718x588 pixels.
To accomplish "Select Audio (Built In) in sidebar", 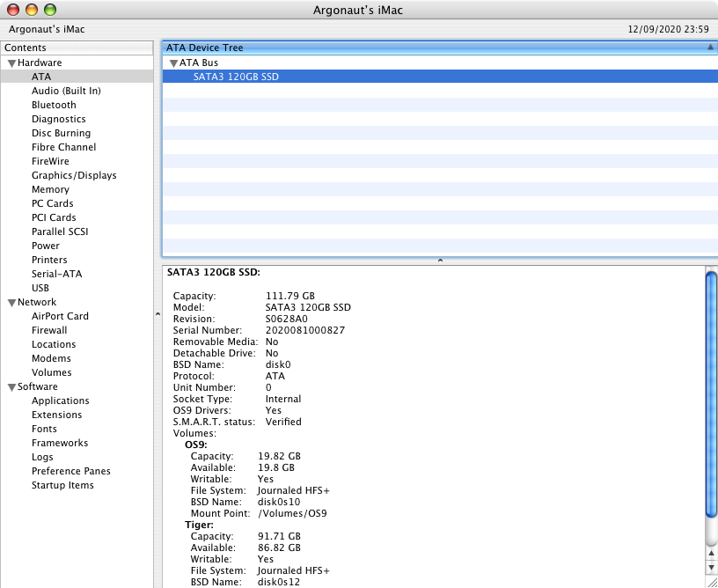I will tap(66, 91).
